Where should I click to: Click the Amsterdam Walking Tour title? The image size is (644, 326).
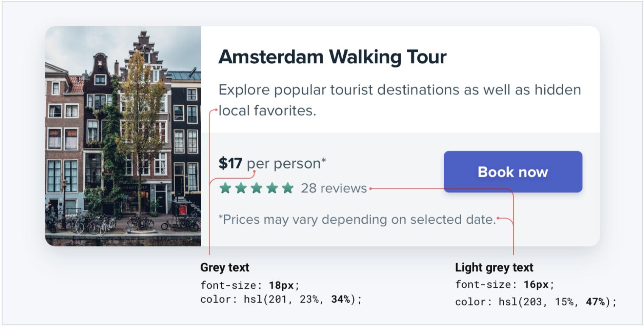[332, 57]
